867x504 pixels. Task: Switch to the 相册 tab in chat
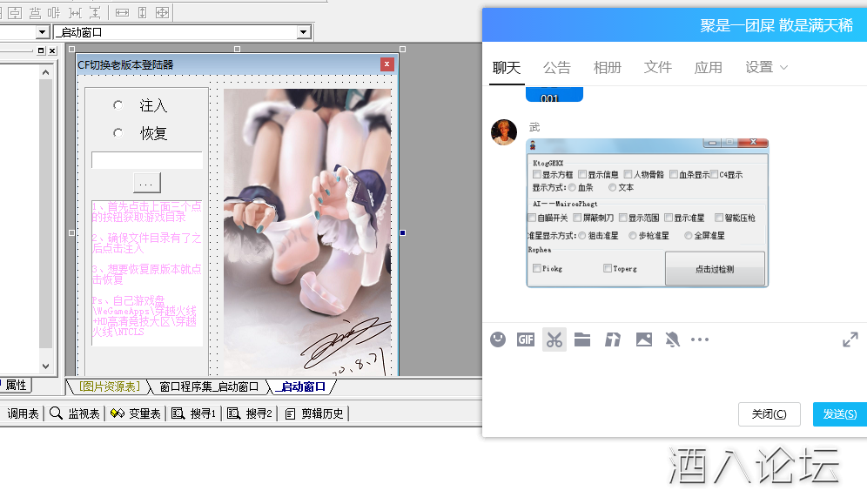click(607, 66)
